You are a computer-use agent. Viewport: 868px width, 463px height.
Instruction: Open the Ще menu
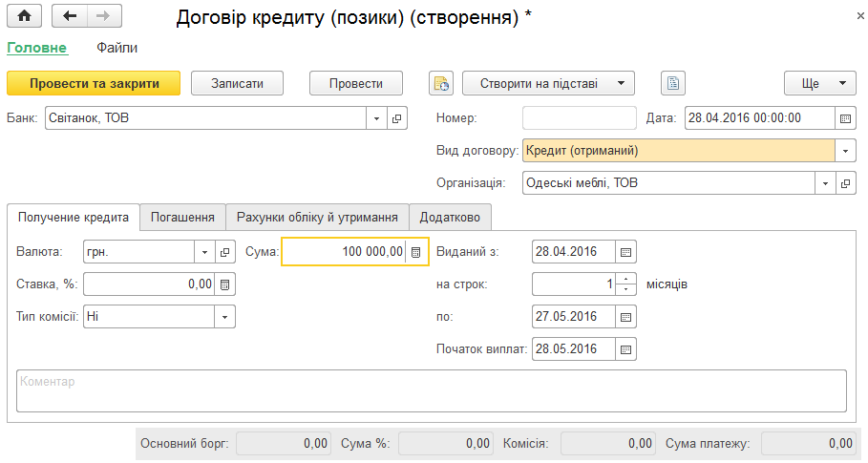point(820,83)
